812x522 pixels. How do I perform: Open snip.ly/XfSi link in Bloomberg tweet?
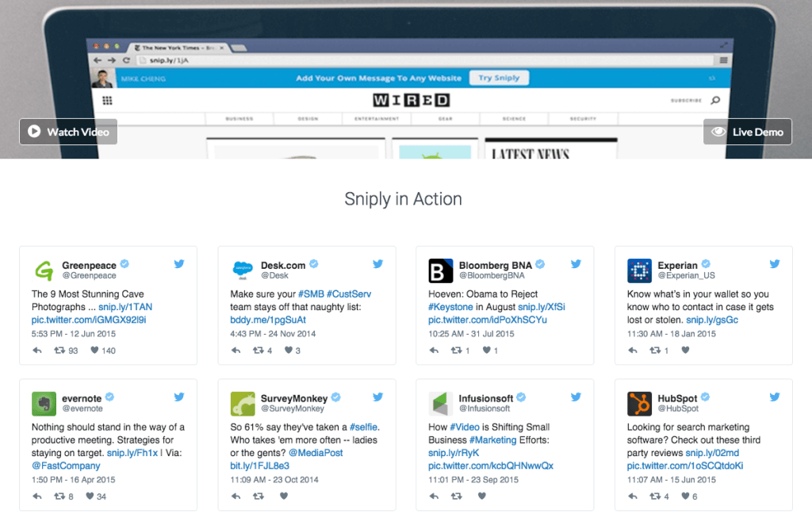[541, 307]
